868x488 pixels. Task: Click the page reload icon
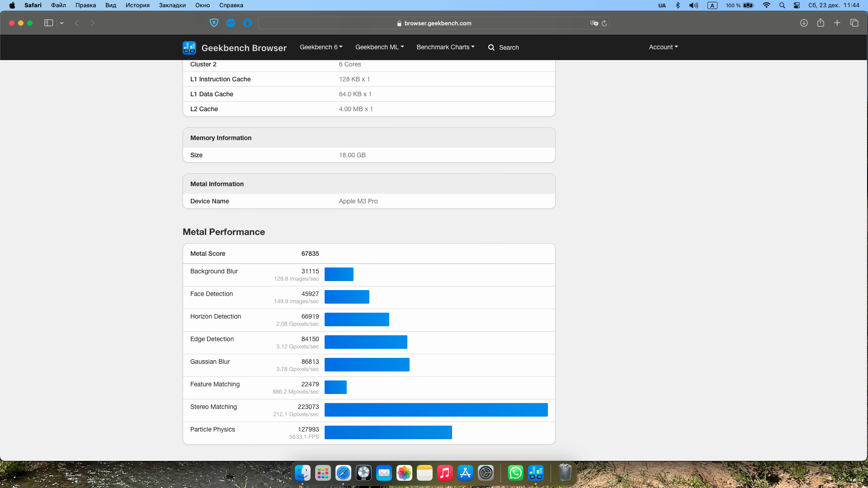pyautogui.click(x=604, y=23)
